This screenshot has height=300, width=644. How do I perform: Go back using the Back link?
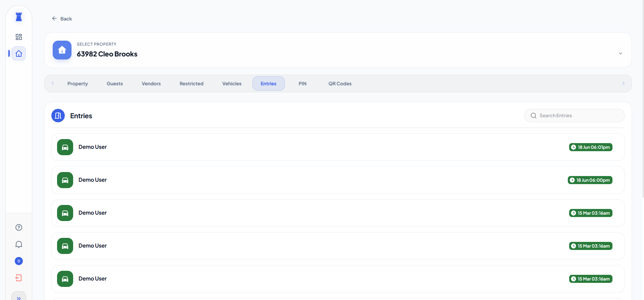click(x=62, y=19)
